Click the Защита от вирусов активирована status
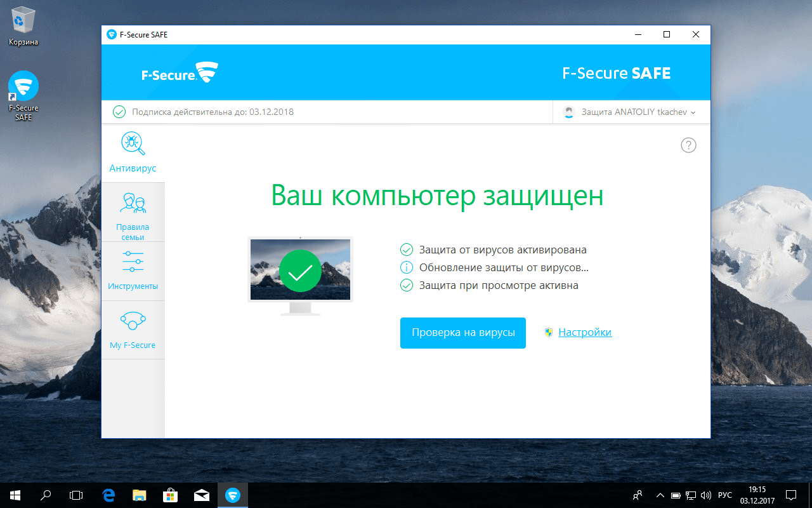 [x=503, y=250]
